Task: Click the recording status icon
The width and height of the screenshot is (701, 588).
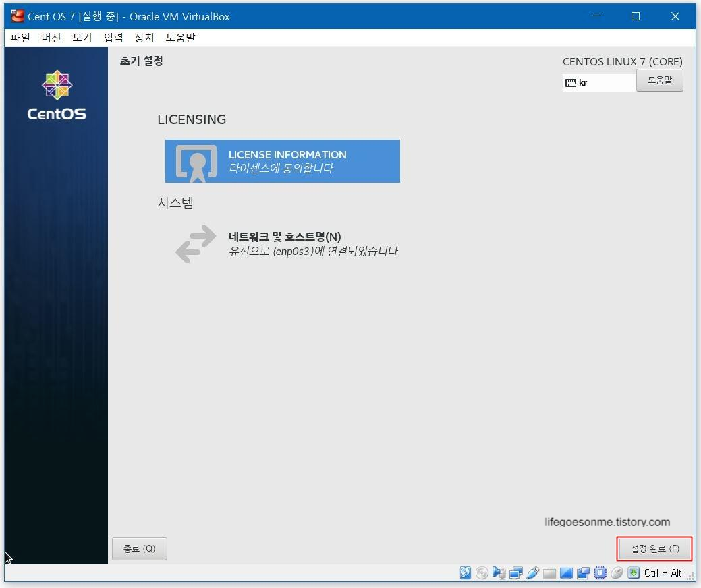Action: click(583, 572)
